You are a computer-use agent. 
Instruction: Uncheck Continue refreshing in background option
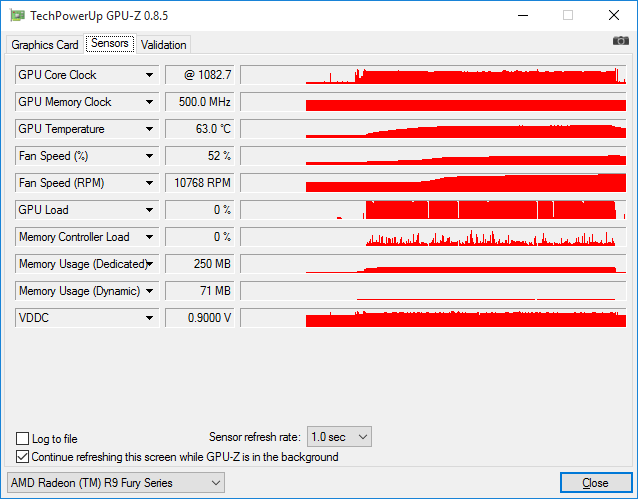(22, 457)
